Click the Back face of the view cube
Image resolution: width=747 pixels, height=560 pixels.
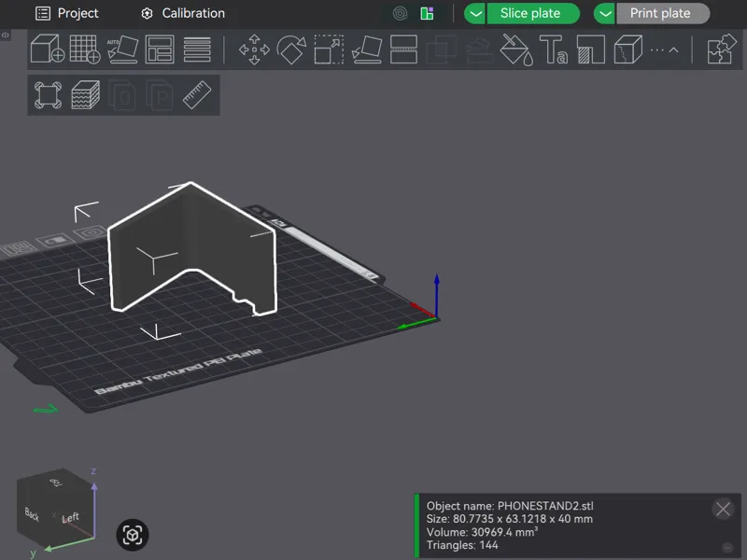(x=33, y=514)
